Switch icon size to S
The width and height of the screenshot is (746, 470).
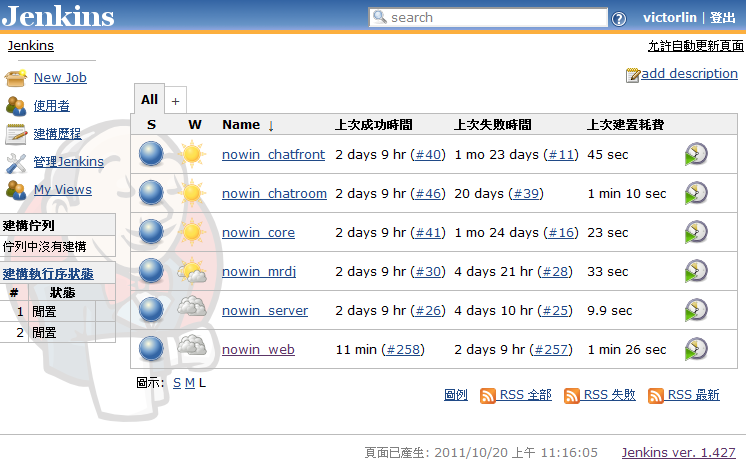(x=177, y=382)
